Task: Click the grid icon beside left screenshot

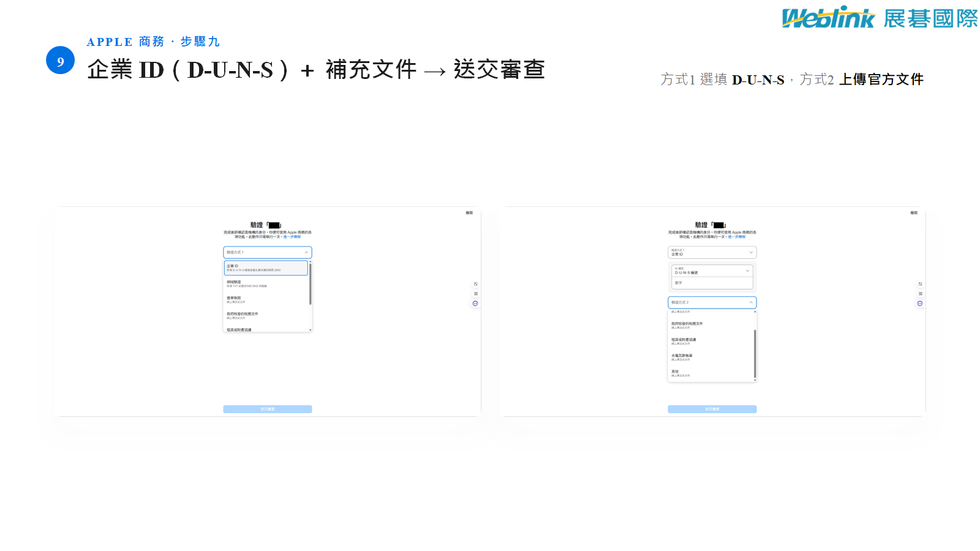Action: (476, 294)
